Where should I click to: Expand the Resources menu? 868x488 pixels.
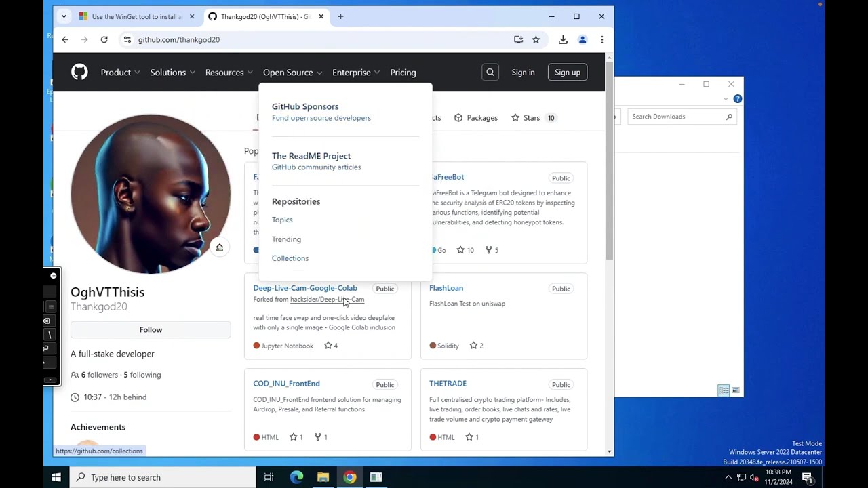click(229, 73)
